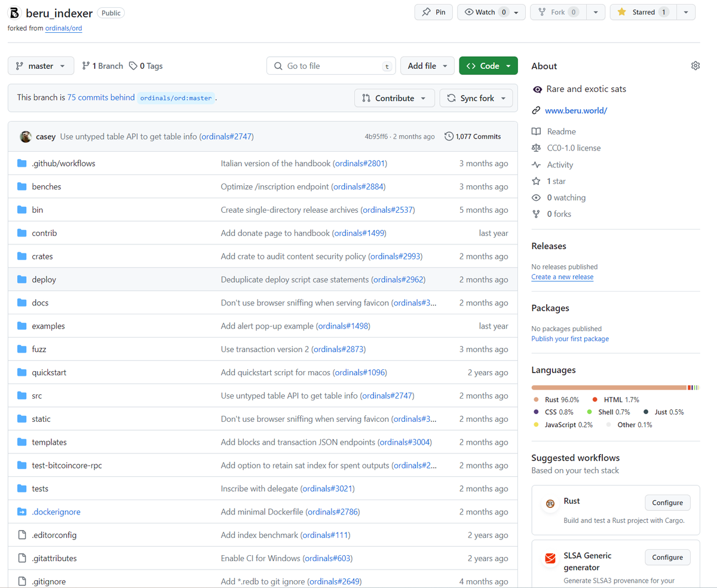Open the 0 watching item
Image resolution: width=717 pixels, height=588 pixels.
pos(559,197)
